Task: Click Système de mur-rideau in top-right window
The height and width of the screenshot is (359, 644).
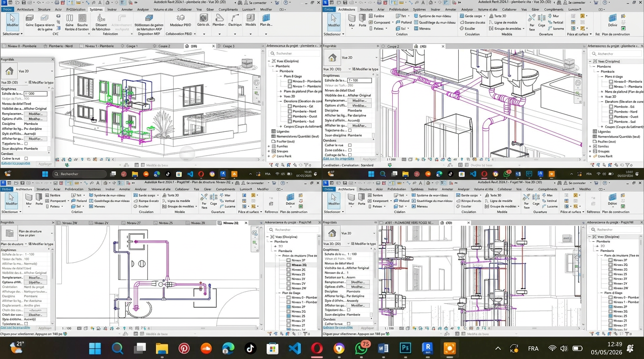Action: pyautogui.click(x=432, y=16)
